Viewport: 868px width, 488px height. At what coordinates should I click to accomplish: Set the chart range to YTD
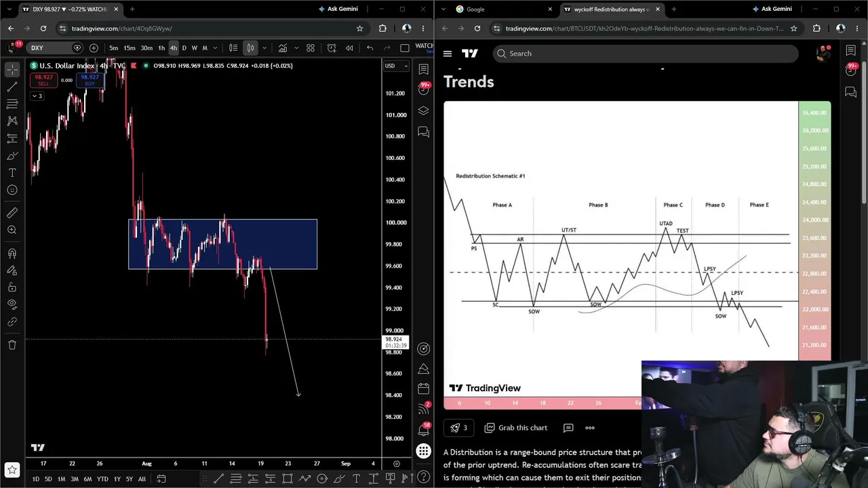click(102, 479)
